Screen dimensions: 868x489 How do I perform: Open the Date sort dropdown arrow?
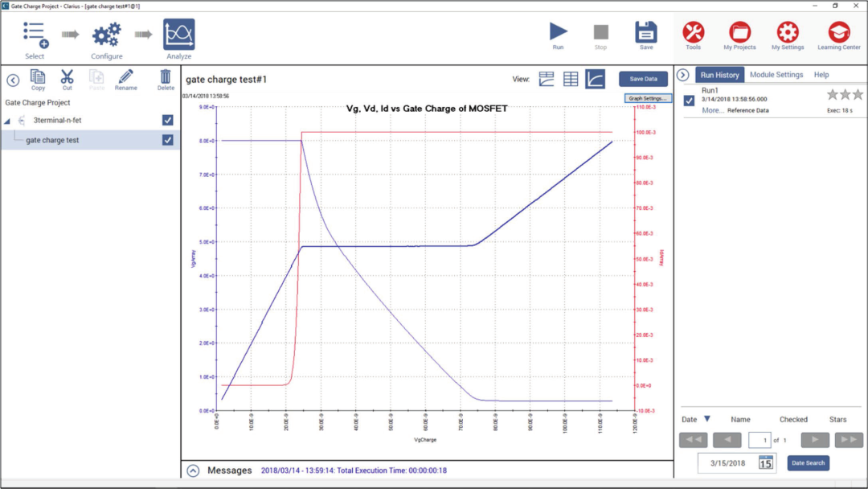coord(707,419)
